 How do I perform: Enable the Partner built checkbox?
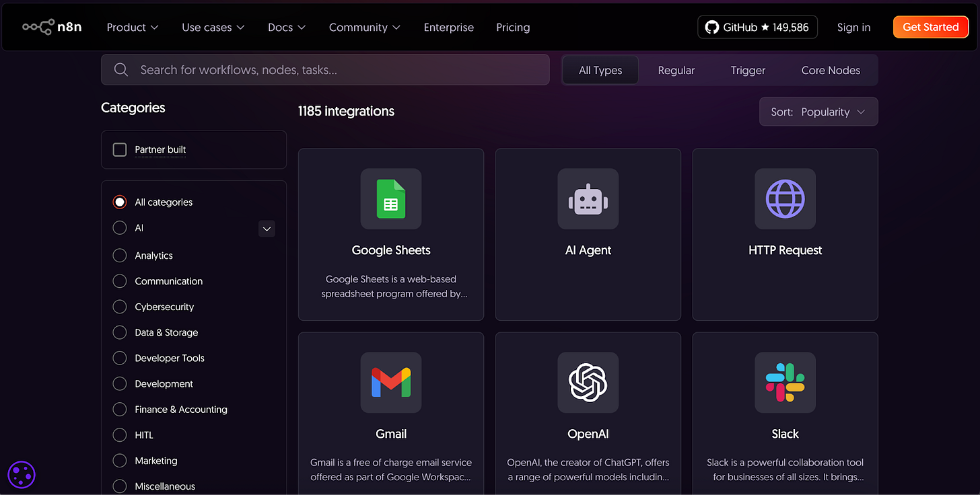(120, 149)
